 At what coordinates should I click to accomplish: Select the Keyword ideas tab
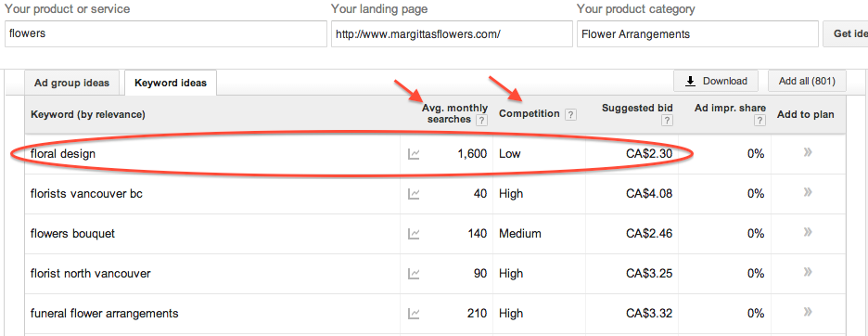[171, 84]
